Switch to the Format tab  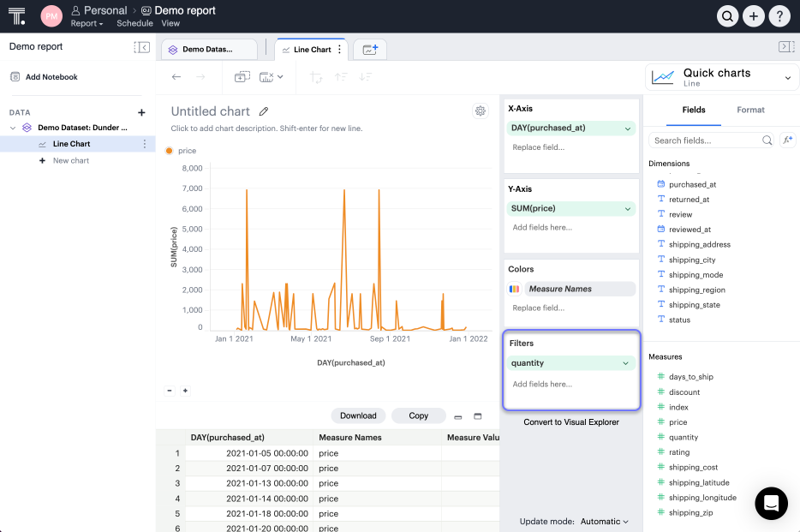point(750,110)
